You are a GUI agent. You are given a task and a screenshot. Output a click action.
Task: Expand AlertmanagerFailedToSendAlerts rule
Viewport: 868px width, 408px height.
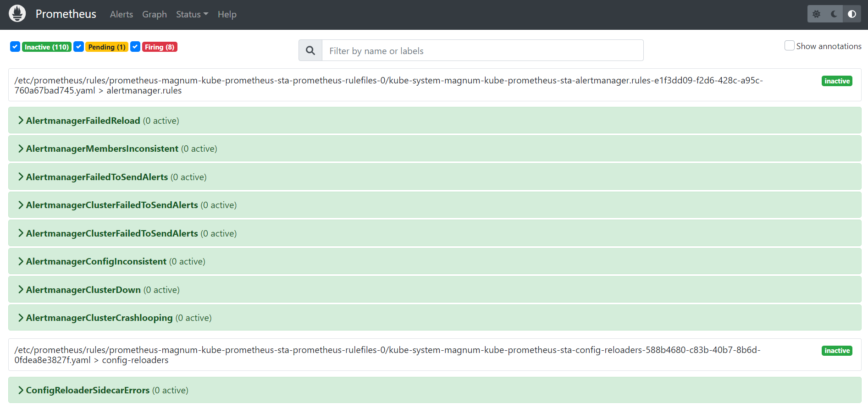[435, 177]
